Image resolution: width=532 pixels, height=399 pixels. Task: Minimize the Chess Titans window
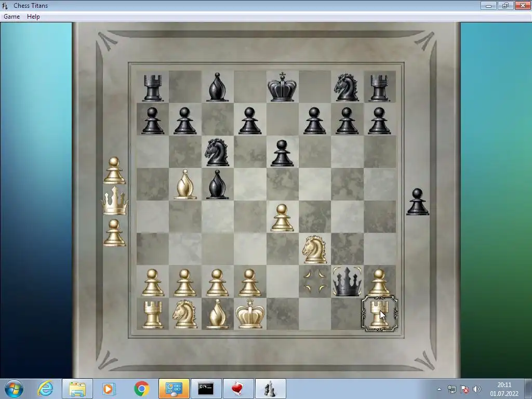488,5
